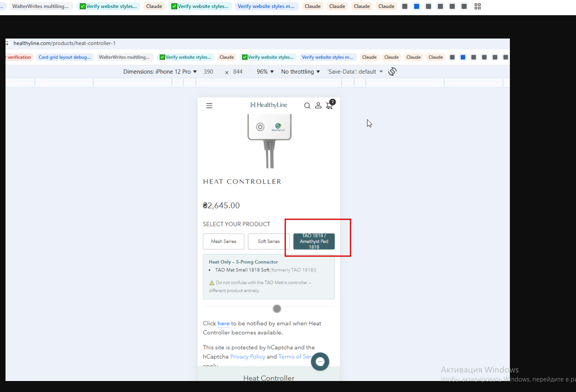Rotate device orientation in the device toolbar
The height and width of the screenshot is (392, 576).
pos(392,72)
